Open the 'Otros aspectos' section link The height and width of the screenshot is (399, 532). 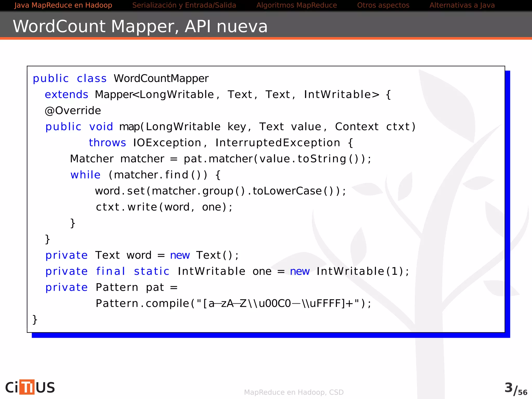click(383, 5)
